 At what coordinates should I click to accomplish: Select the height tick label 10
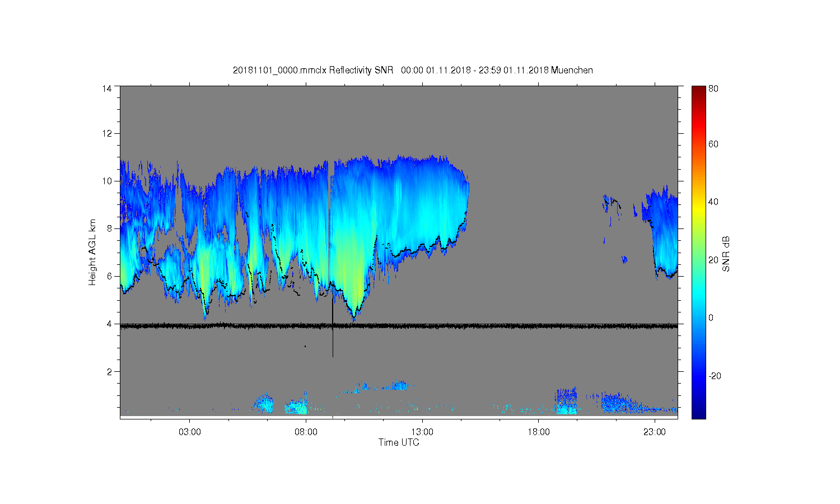pyautogui.click(x=106, y=181)
